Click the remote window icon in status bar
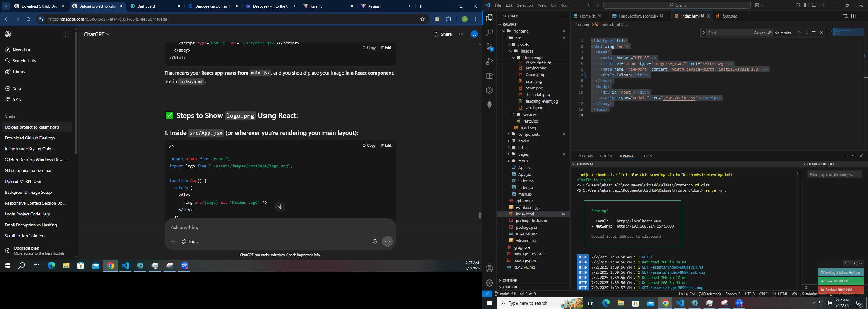The width and height of the screenshot is (868, 309). coord(487,294)
